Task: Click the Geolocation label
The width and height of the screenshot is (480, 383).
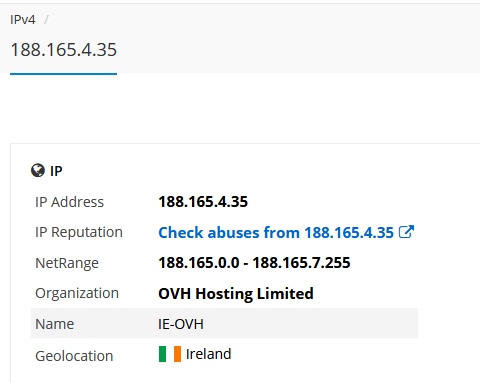Action: (x=74, y=356)
